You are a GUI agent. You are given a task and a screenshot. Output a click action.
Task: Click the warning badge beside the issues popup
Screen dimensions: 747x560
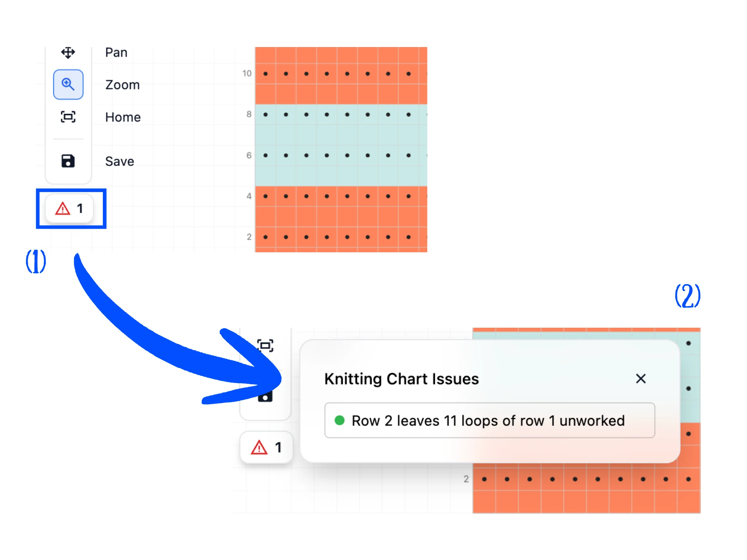[x=266, y=447]
